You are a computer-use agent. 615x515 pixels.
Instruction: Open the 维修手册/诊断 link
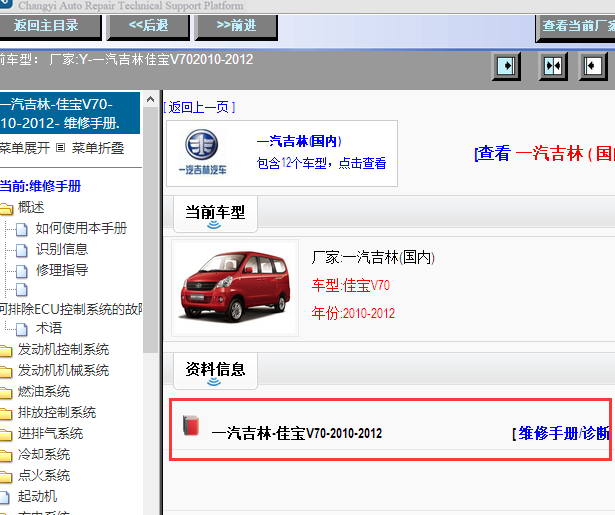[x=563, y=434]
